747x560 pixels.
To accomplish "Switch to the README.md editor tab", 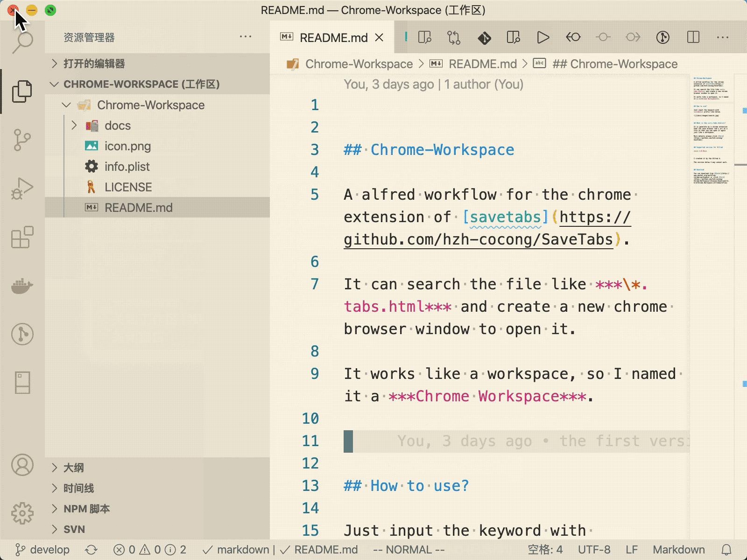I will (332, 37).
